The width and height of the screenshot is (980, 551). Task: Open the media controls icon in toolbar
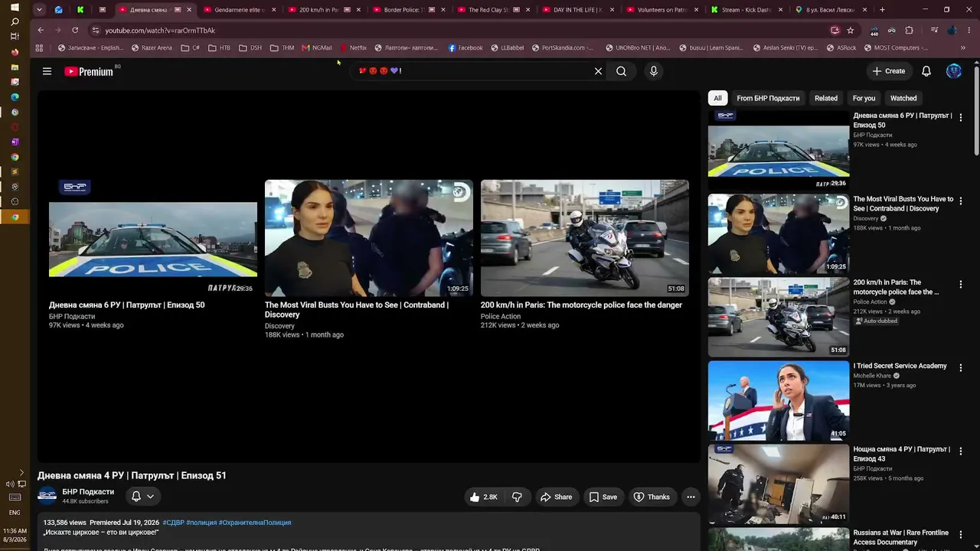[x=935, y=31]
